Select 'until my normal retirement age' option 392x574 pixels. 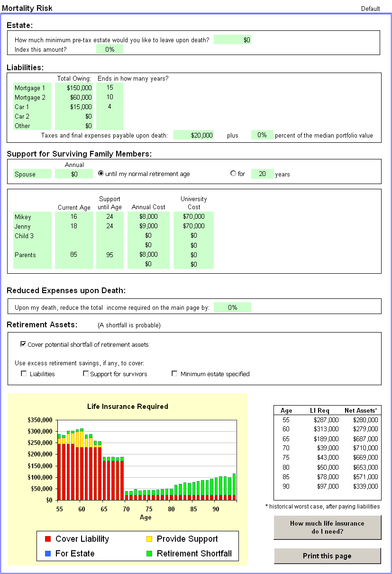point(101,174)
